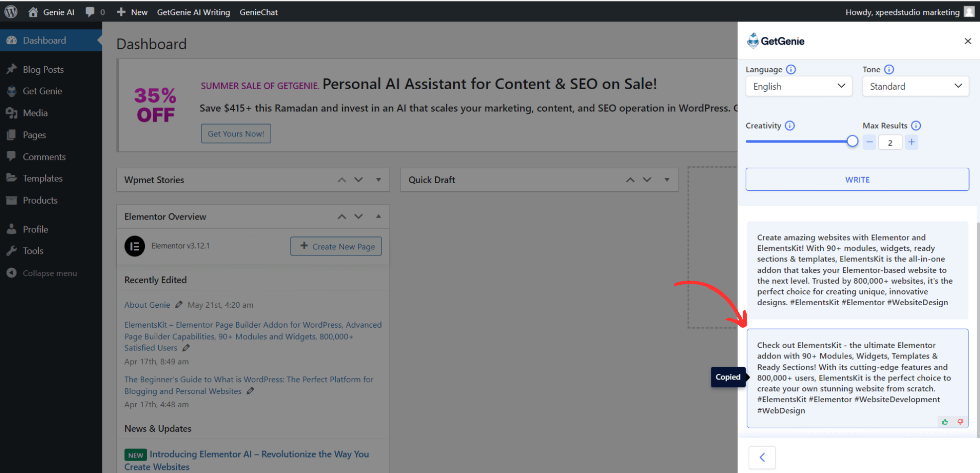The image size is (980, 473).
Task: Give a thumbs down to the result
Action: pyautogui.click(x=960, y=422)
